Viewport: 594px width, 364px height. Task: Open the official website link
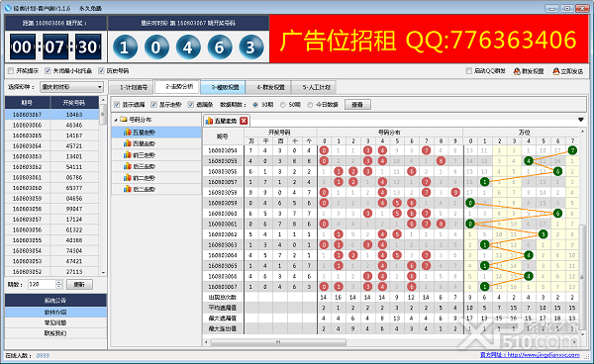click(530, 355)
